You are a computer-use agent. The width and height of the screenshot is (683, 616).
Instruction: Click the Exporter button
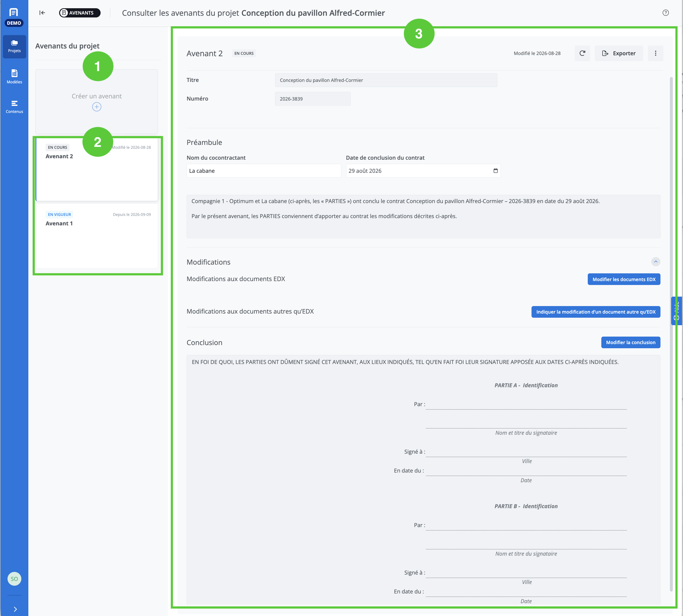tap(619, 54)
